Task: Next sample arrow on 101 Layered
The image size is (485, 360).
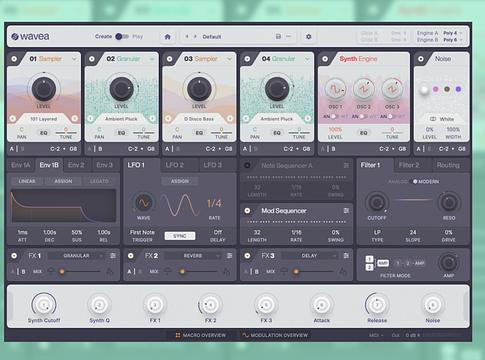Action: [75, 118]
